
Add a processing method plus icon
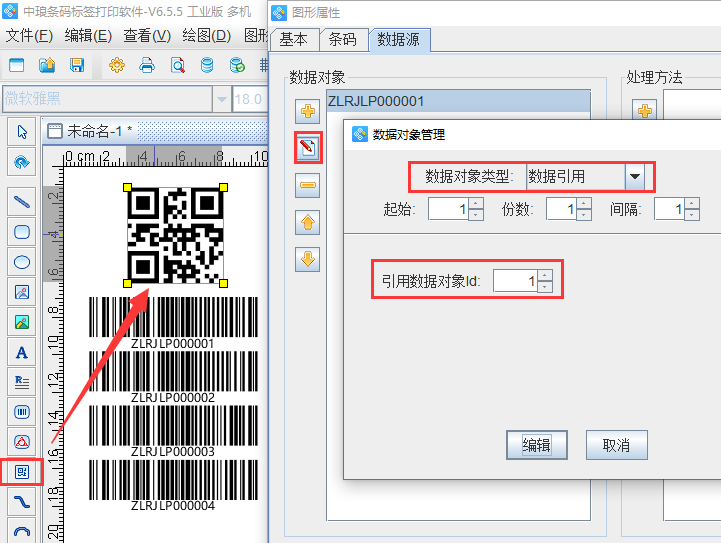pyautogui.click(x=645, y=111)
